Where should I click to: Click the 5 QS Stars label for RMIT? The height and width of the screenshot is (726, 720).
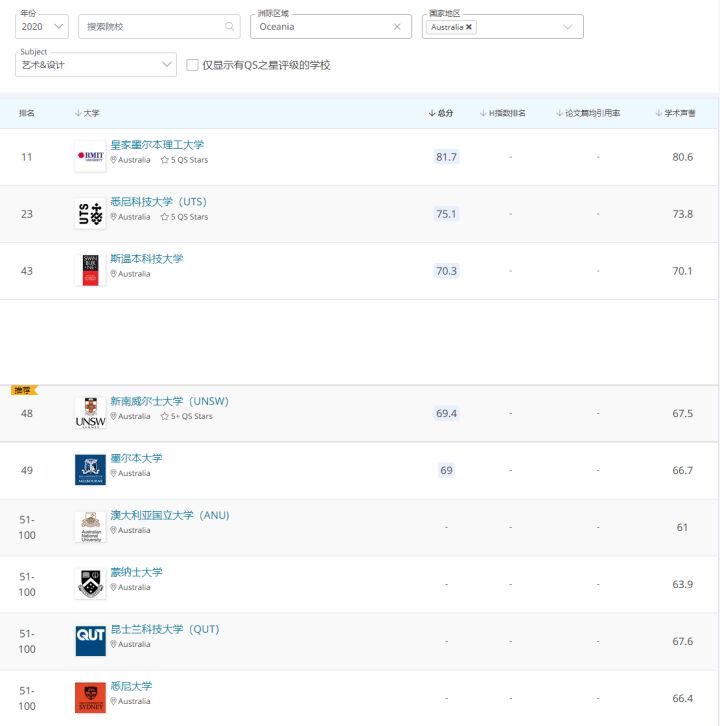coord(184,160)
